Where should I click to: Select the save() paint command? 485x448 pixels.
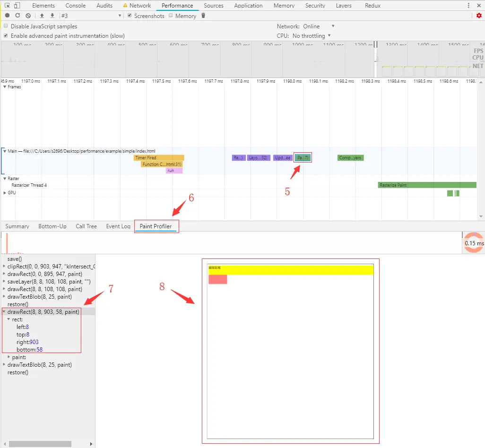tap(15, 259)
